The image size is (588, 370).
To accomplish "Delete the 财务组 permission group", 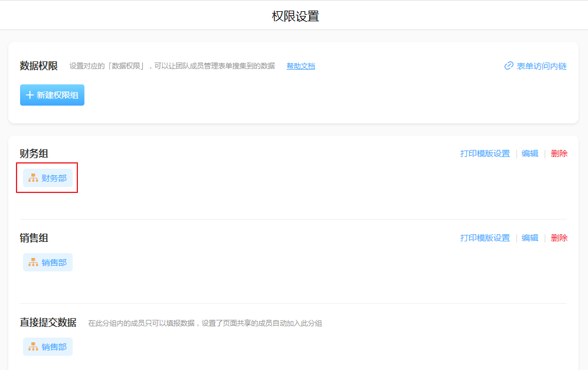I will pos(559,153).
